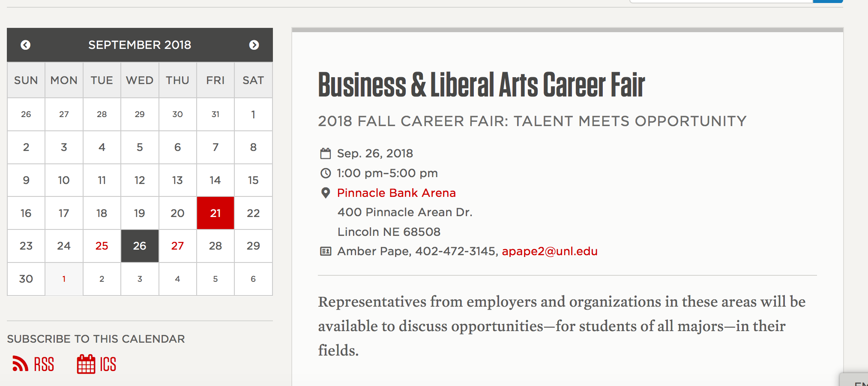Go to next month in calendar

point(254,45)
